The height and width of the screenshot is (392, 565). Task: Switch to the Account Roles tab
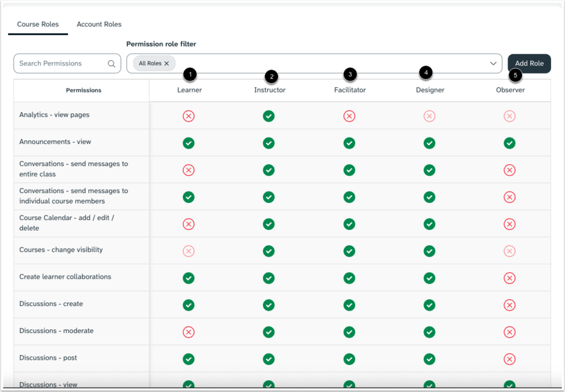point(98,24)
